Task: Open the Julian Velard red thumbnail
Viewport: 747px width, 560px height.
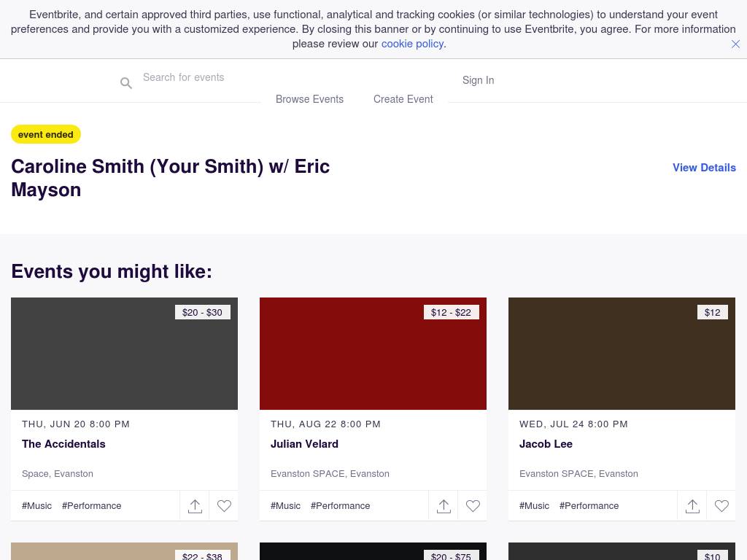Action: click(373, 354)
